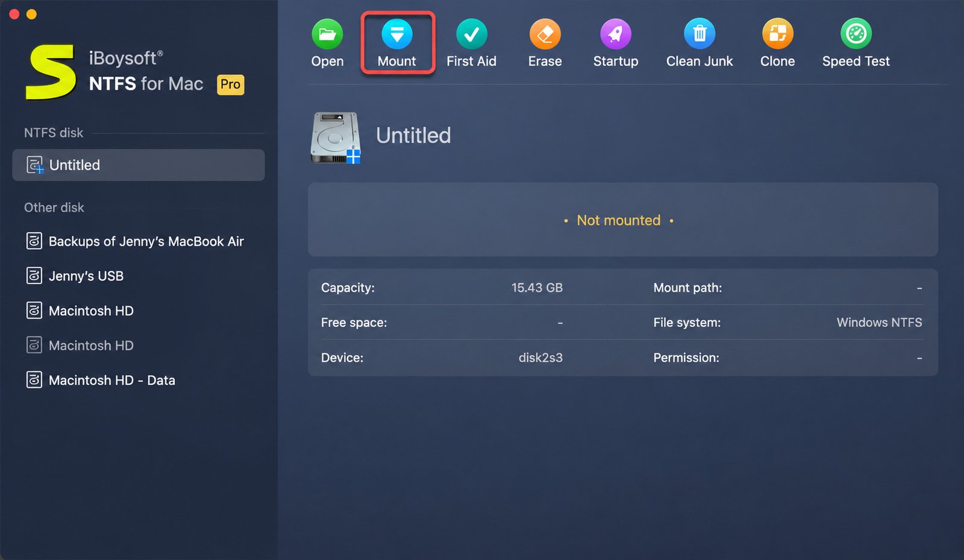This screenshot has width=964, height=560.
Task: Click the Other disk section header
Action: (54, 207)
